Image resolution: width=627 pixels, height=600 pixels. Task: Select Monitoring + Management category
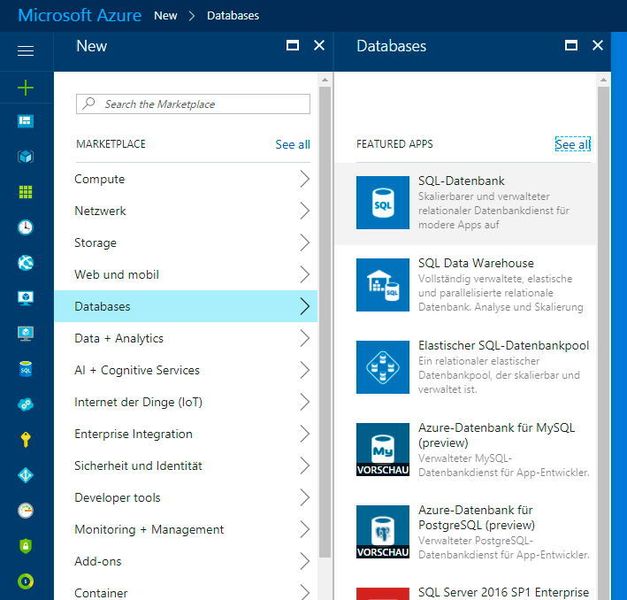pyautogui.click(x=186, y=529)
